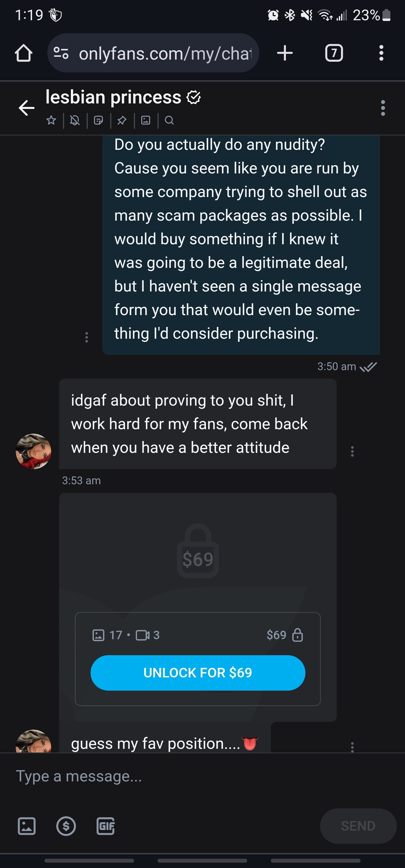Search within the chat using magnifier icon
Image resolution: width=405 pixels, height=868 pixels.
click(x=169, y=120)
